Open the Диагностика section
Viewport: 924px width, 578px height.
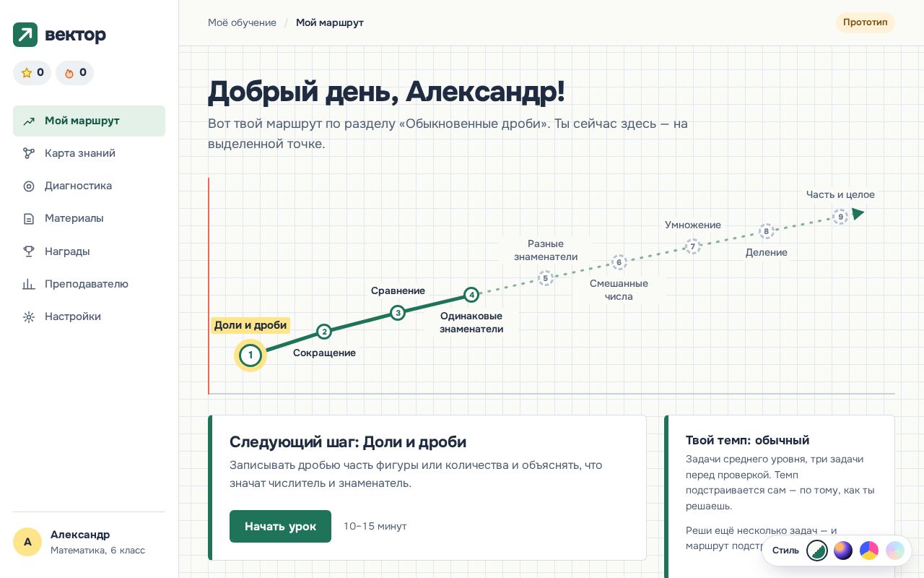89,186
